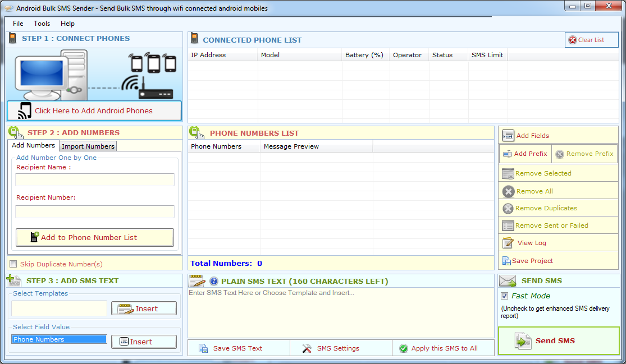Screen dimensions: 626x364
Task: Click the Clear List red X icon
Action: [x=573, y=40]
